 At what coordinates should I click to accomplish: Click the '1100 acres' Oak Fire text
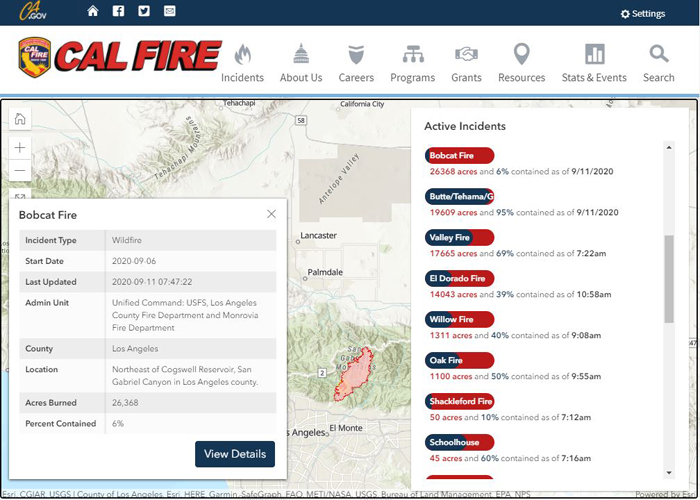click(x=451, y=376)
